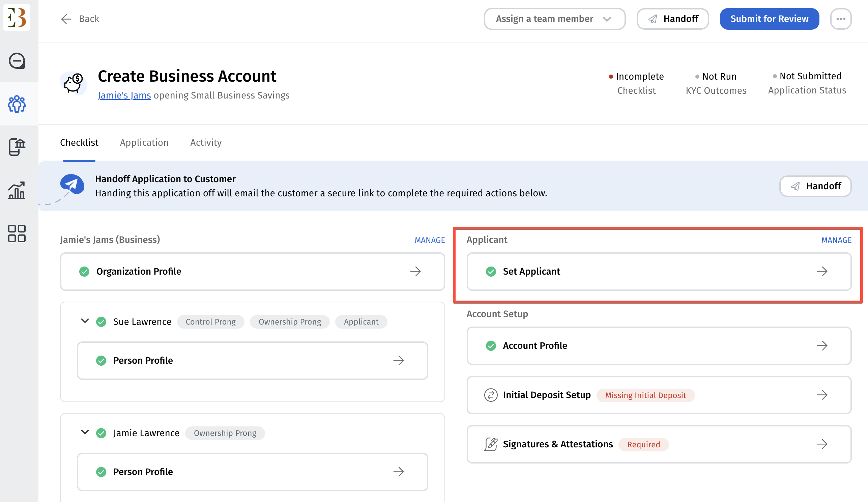Switch to the Application tab
868x502 pixels.
click(x=144, y=142)
